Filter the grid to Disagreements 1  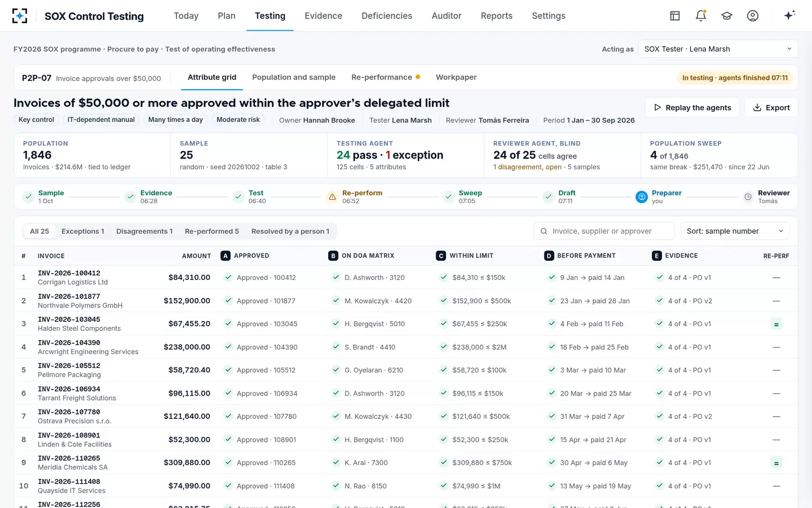[144, 231]
